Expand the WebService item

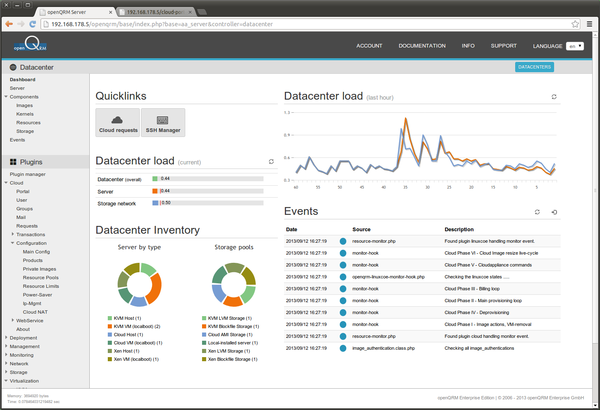[x=13, y=320]
